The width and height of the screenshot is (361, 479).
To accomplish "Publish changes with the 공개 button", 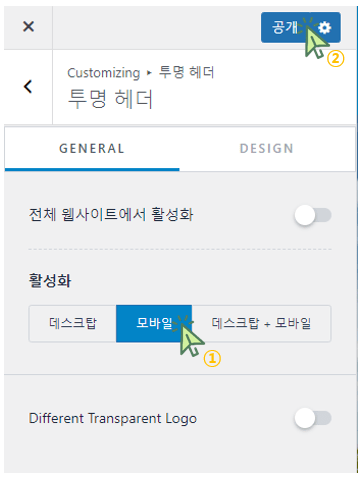I will (285, 27).
